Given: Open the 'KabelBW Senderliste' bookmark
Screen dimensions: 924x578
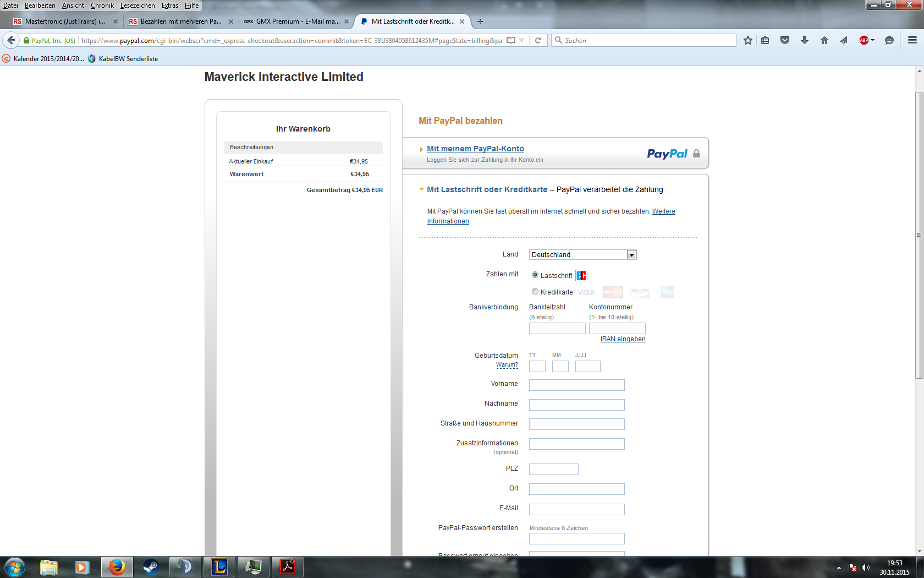Looking at the screenshot, I should click(123, 59).
